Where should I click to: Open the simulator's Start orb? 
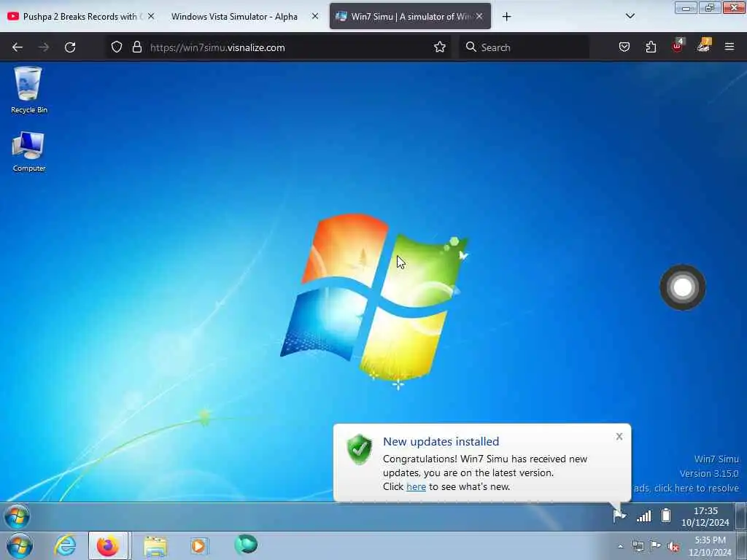(17, 516)
